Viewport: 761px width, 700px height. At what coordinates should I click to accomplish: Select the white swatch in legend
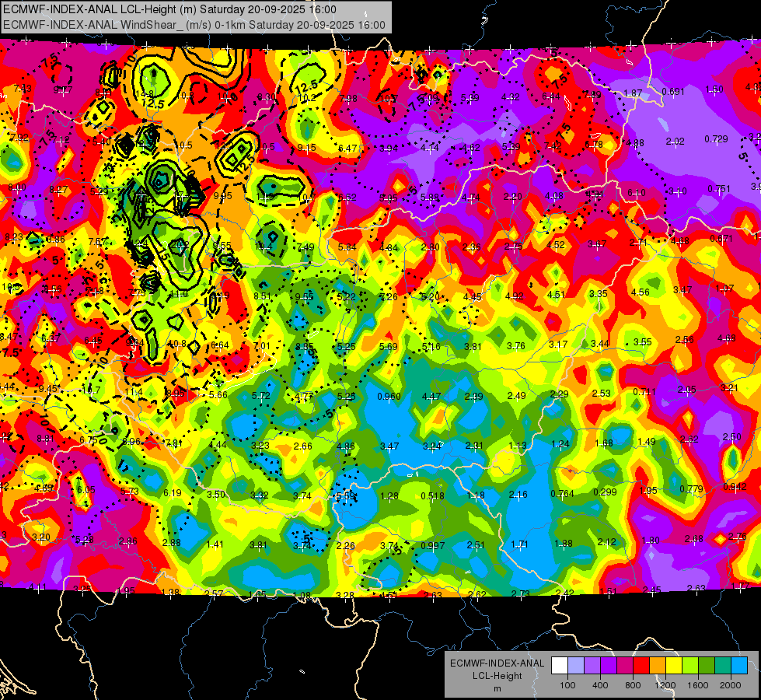(x=560, y=666)
